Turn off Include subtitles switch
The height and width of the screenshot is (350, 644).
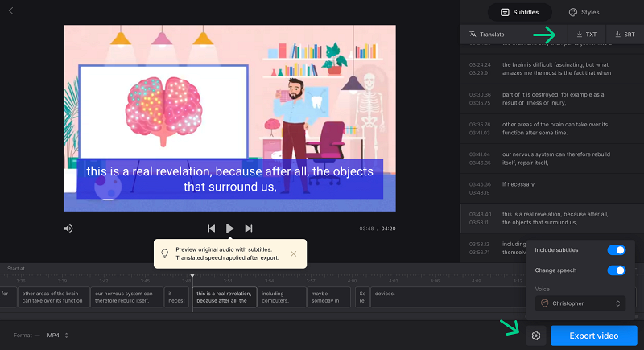pos(616,250)
